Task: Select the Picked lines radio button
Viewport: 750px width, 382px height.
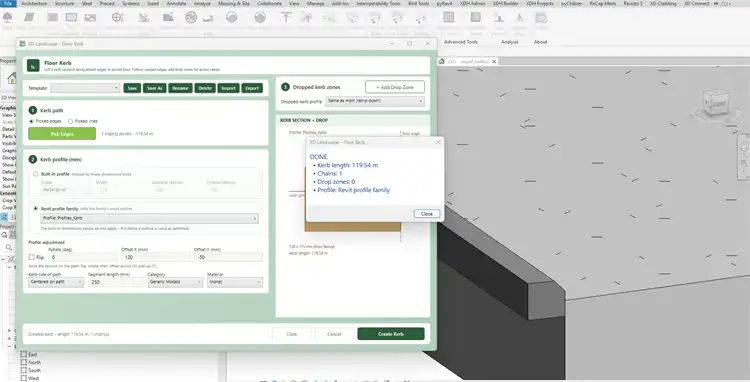Action: (x=70, y=121)
